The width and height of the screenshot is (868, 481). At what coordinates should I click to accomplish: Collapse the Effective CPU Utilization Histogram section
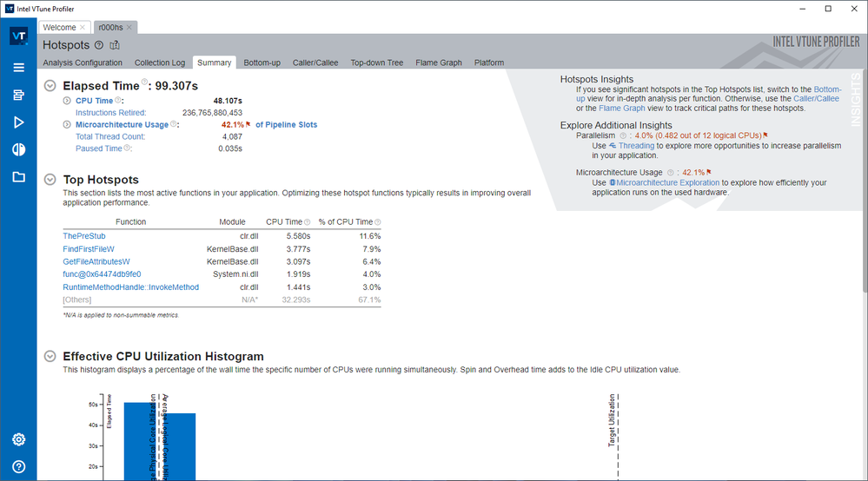click(x=50, y=356)
